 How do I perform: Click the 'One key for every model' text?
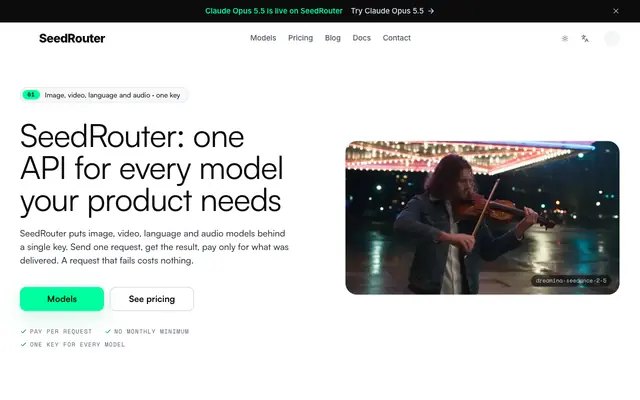coord(77,344)
